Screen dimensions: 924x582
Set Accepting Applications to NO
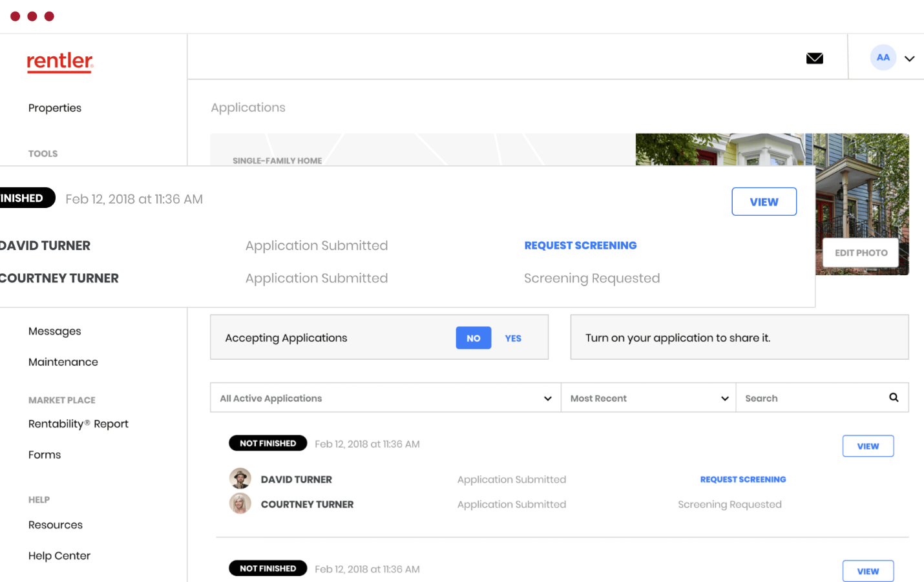[473, 338]
